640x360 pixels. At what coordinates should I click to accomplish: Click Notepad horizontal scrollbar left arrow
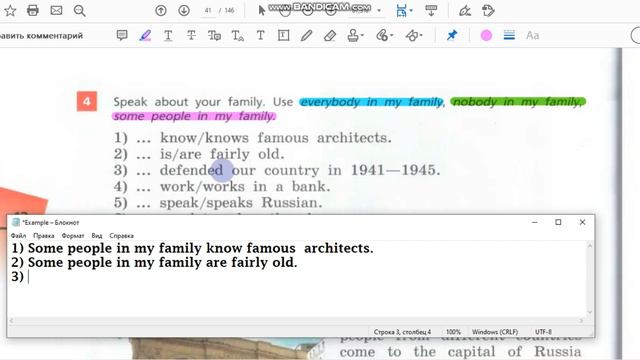click(x=11, y=321)
